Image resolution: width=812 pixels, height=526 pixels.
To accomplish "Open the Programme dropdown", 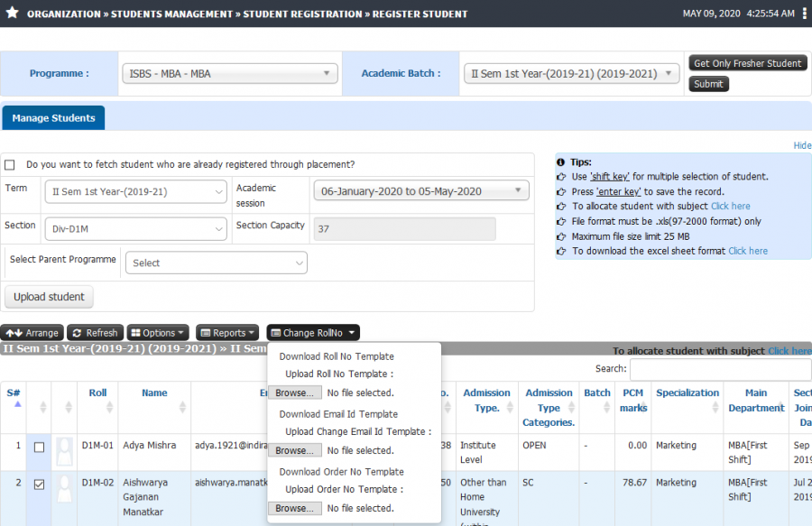I will tap(230, 73).
